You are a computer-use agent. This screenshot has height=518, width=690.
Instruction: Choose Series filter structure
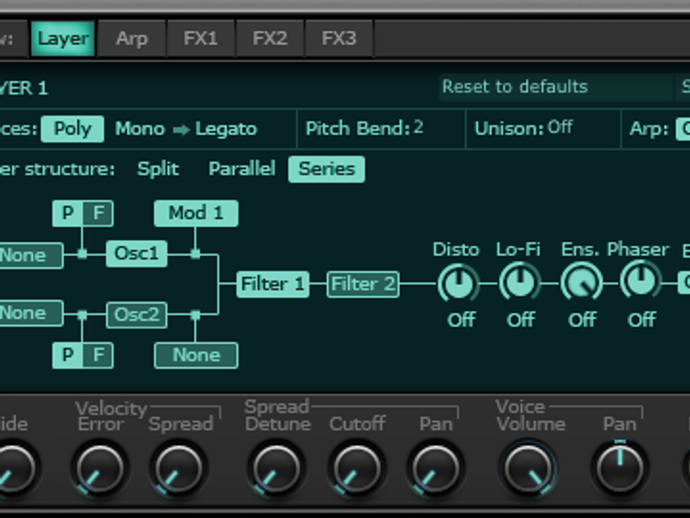(327, 169)
